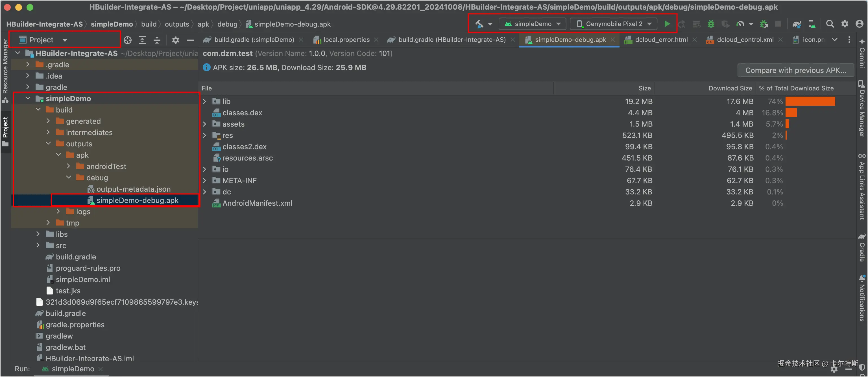Open the simpleDemo run configuration dropdown
Image resolution: width=868 pixels, height=377 pixels.
(533, 24)
